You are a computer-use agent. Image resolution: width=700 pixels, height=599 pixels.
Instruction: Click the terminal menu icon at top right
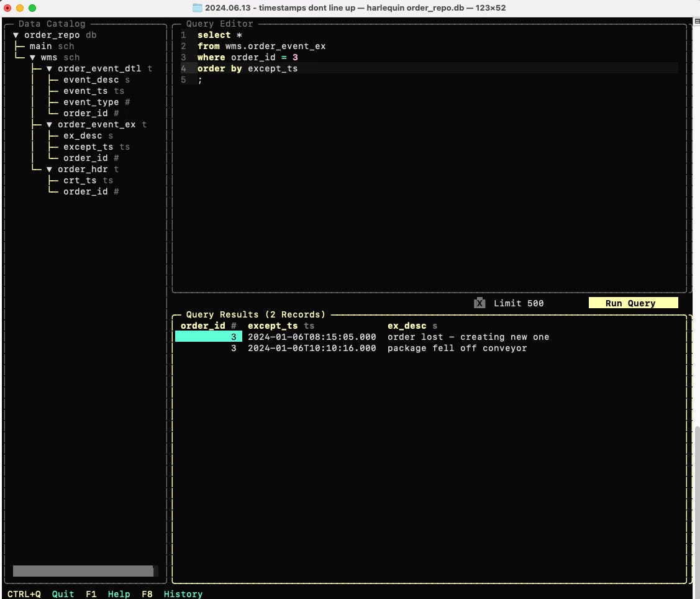point(696,21)
